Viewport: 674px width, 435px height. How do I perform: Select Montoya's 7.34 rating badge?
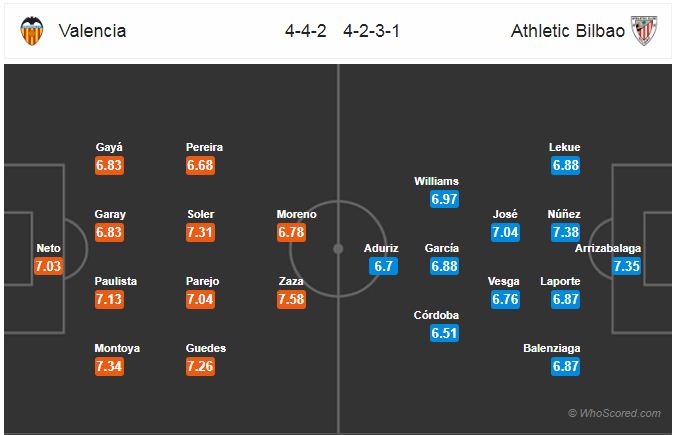(x=109, y=366)
